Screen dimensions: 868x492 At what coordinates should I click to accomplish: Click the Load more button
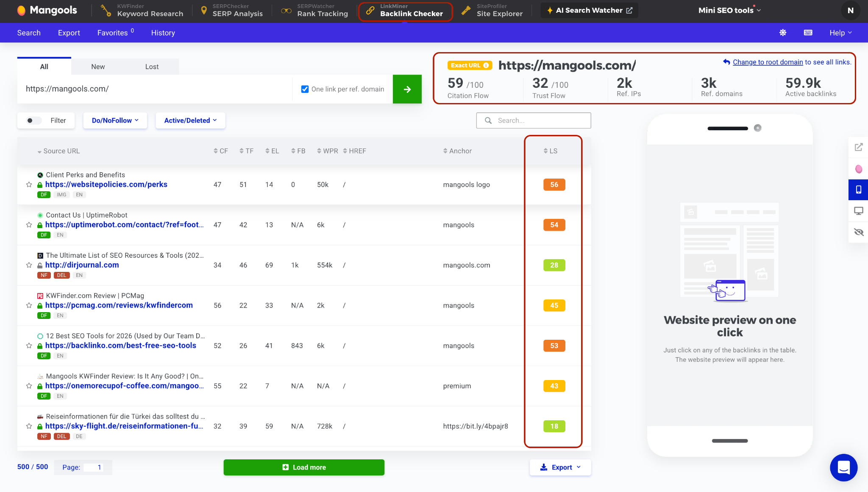pyautogui.click(x=304, y=467)
